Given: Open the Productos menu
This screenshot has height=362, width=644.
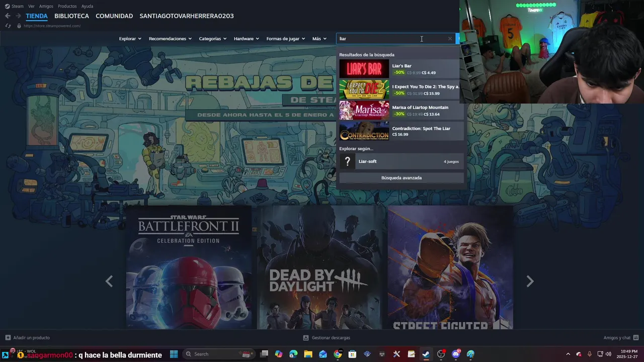Looking at the screenshot, I should point(67,6).
